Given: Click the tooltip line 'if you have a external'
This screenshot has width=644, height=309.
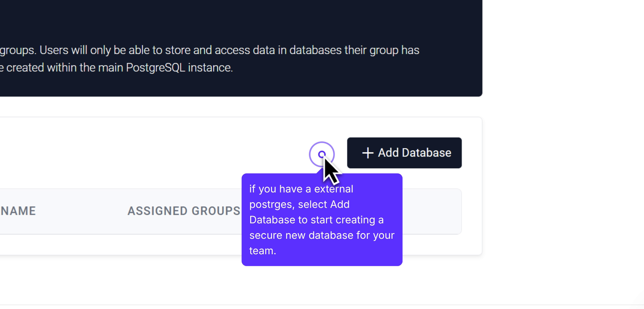Looking at the screenshot, I should point(301,189).
